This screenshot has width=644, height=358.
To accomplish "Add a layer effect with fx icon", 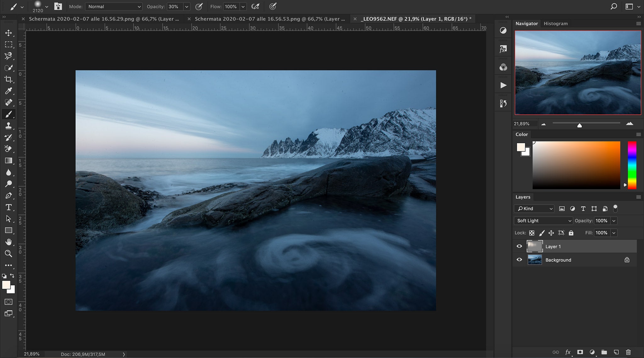I will click(x=568, y=352).
